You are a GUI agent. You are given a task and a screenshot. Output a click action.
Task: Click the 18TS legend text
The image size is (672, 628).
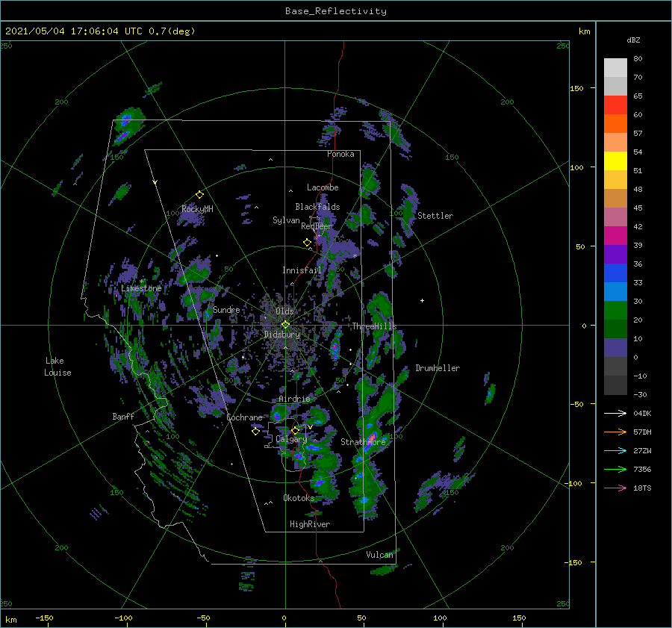tap(642, 488)
